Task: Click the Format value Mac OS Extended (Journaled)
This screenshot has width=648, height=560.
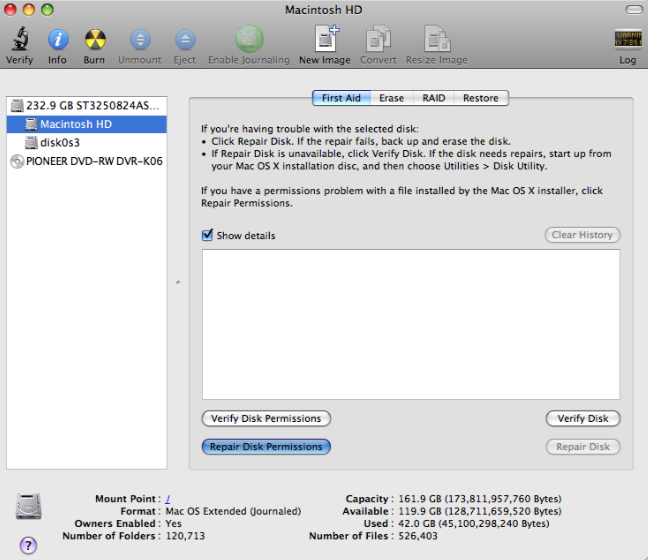Action: coord(233,511)
